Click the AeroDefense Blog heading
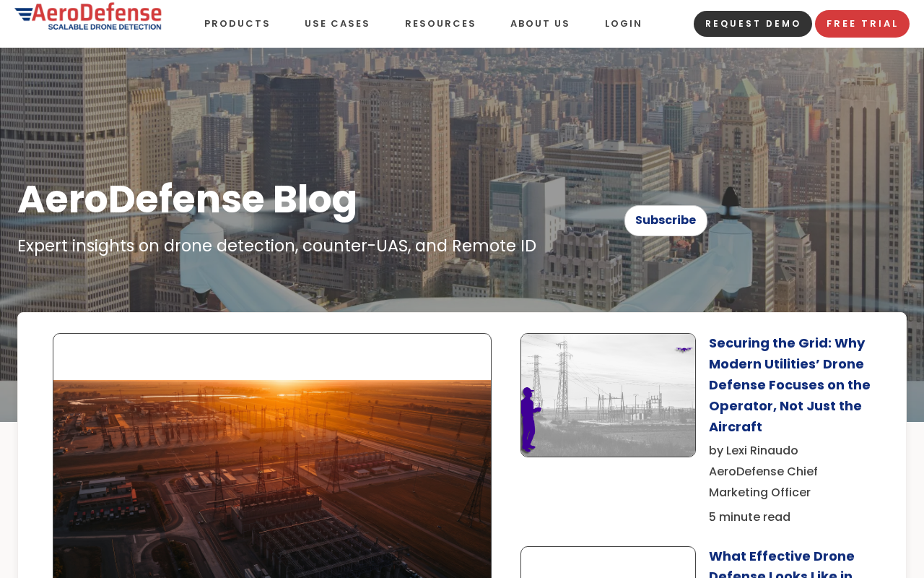The height and width of the screenshot is (578, 924). click(x=188, y=199)
